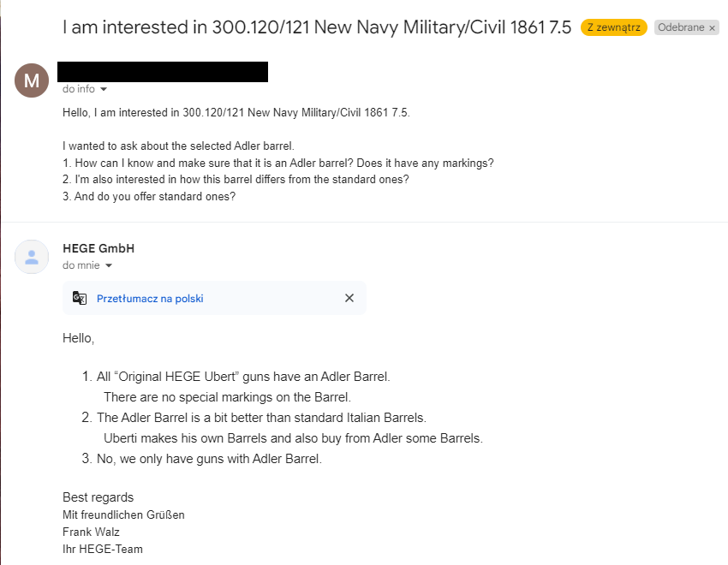Click the first message body starting "Hello, I am interested"
Viewport: 728px width, 565px height.
click(x=236, y=113)
